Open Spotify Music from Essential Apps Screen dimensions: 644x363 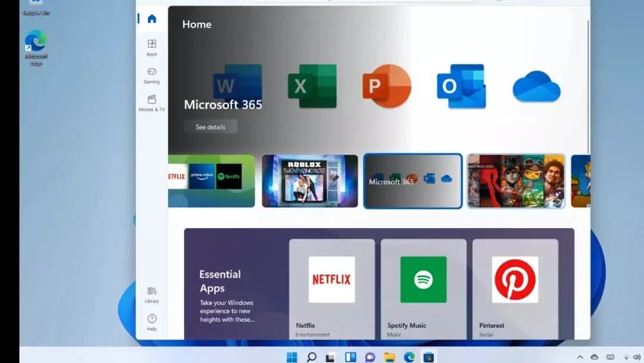point(423,279)
